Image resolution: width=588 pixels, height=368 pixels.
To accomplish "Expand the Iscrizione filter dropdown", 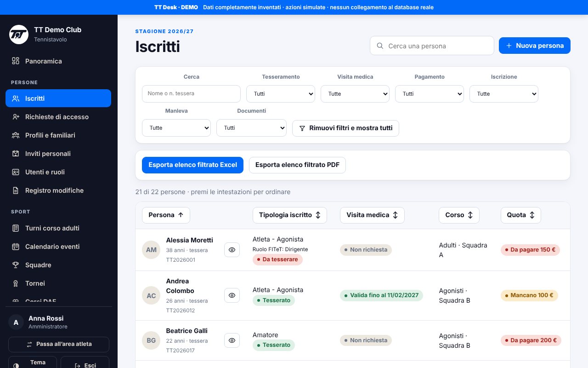I will pos(504,94).
